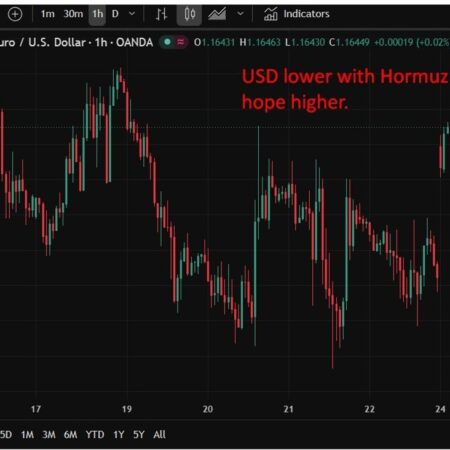Select the D daily timeframe
The height and width of the screenshot is (450, 450).
tap(115, 14)
